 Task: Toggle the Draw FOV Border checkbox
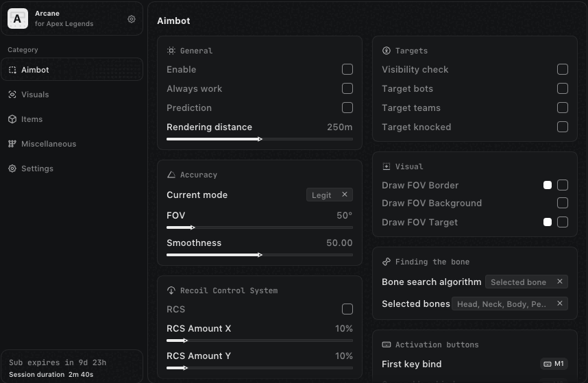click(563, 185)
